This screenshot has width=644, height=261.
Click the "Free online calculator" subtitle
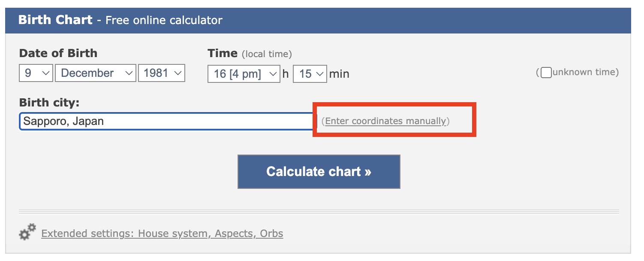pos(164,20)
